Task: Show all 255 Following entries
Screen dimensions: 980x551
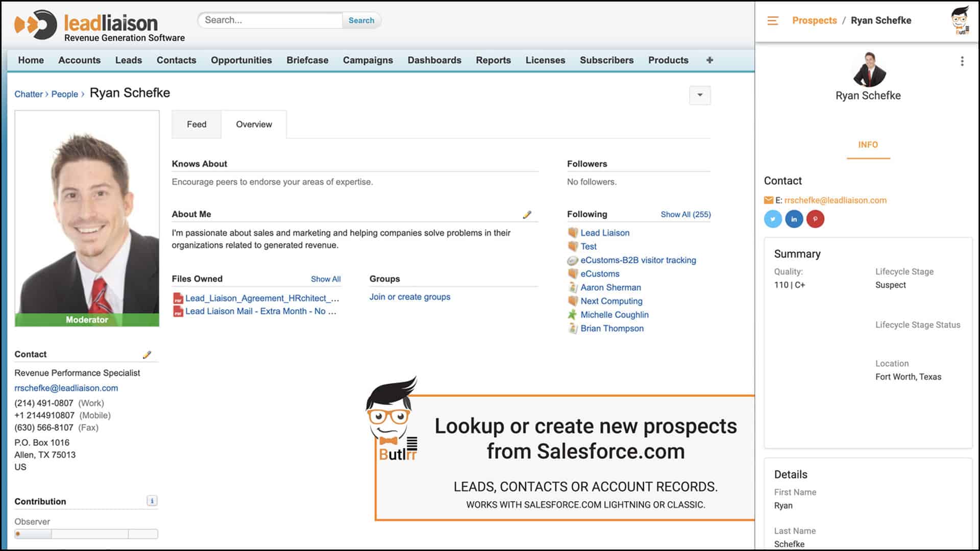Action: coord(685,215)
